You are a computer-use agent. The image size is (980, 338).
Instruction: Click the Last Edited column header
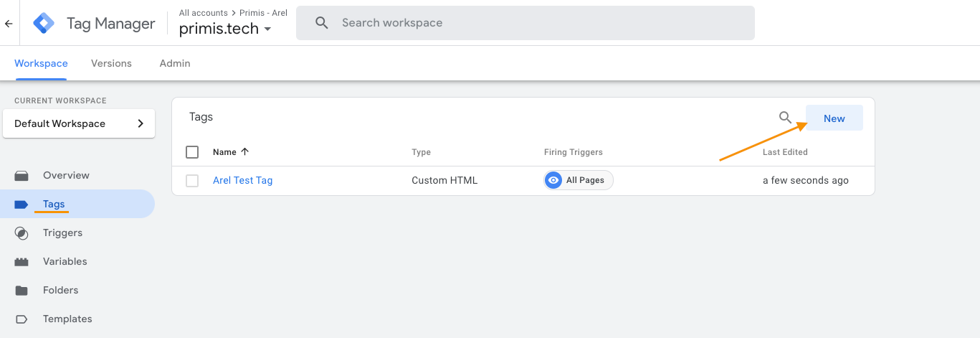point(785,152)
